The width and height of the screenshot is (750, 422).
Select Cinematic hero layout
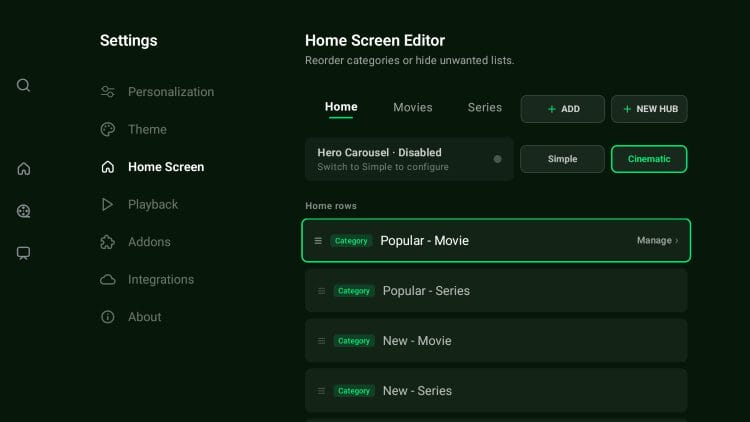tap(649, 159)
